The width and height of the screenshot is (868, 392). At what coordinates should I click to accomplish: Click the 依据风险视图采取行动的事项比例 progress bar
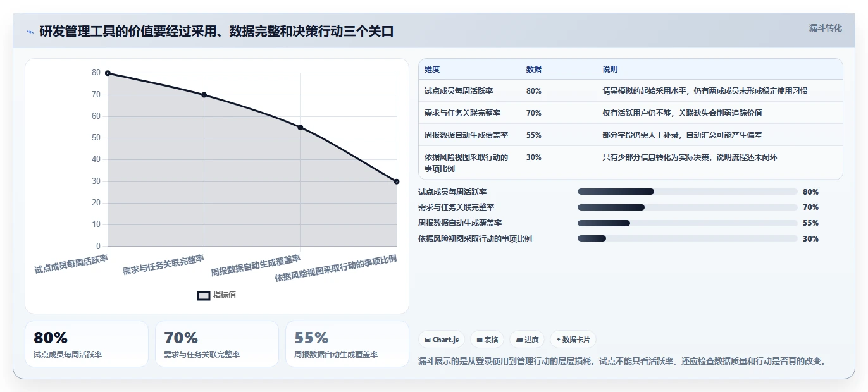click(688, 238)
